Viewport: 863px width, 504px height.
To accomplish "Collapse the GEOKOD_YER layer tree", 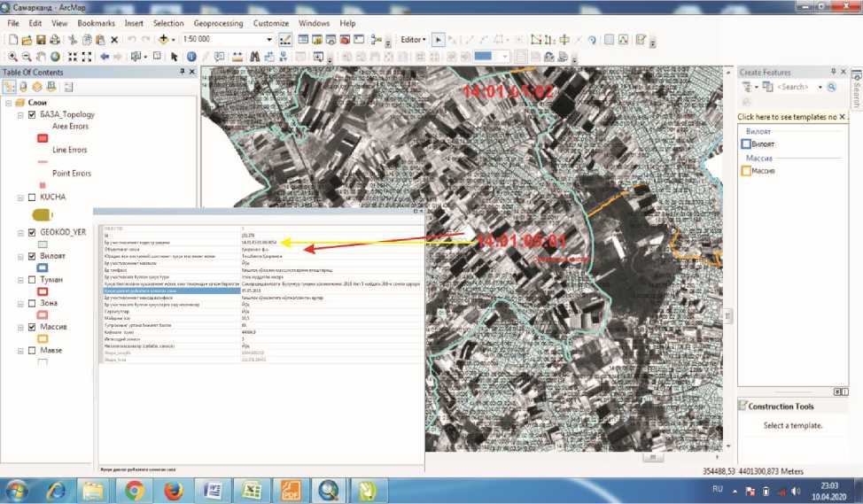I will click(x=19, y=232).
